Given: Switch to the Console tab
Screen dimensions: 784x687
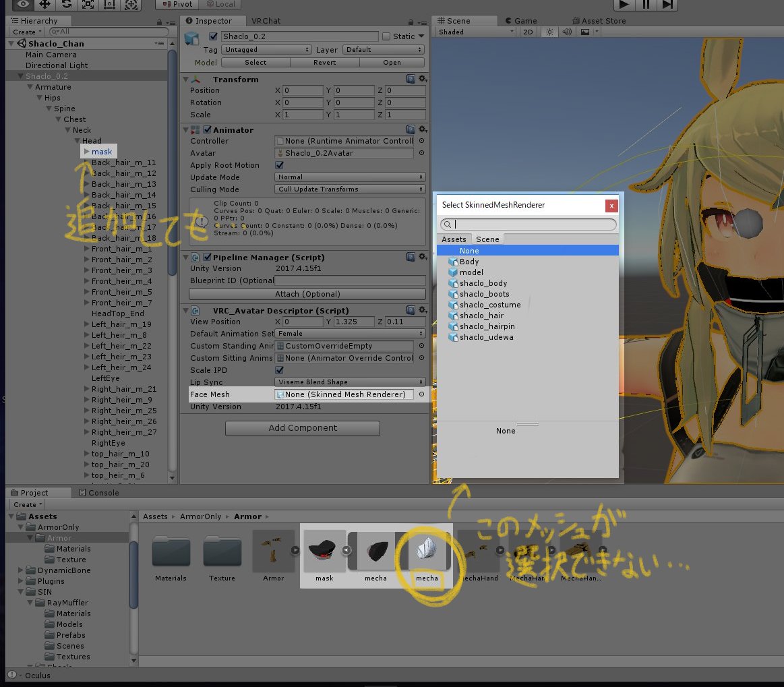Looking at the screenshot, I should coord(99,493).
